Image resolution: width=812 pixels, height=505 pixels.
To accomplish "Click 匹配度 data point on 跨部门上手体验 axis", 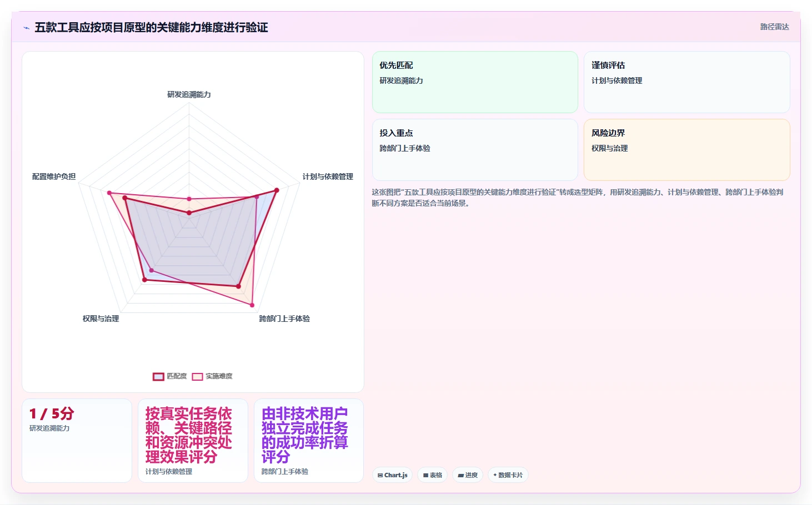I will (x=239, y=286).
